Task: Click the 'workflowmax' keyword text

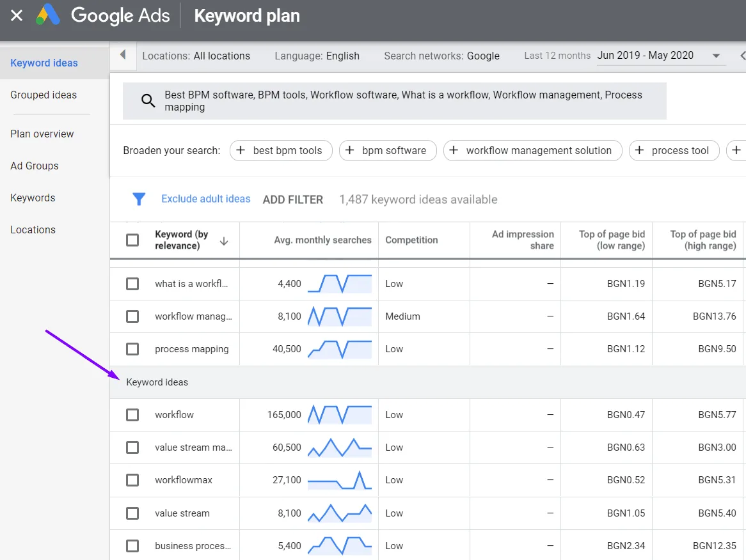Action: pos(184,480)
